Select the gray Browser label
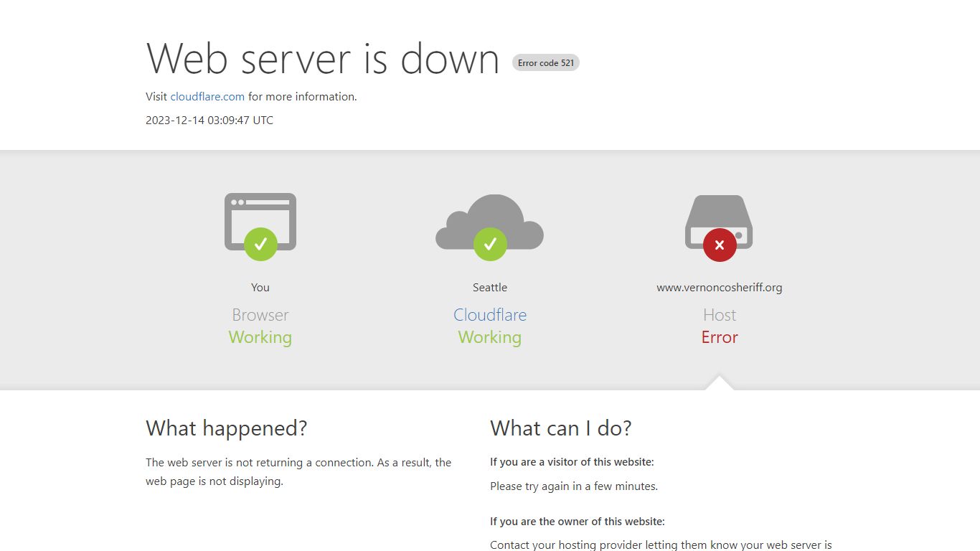This screenshot has width=980, height=551. 260,315
